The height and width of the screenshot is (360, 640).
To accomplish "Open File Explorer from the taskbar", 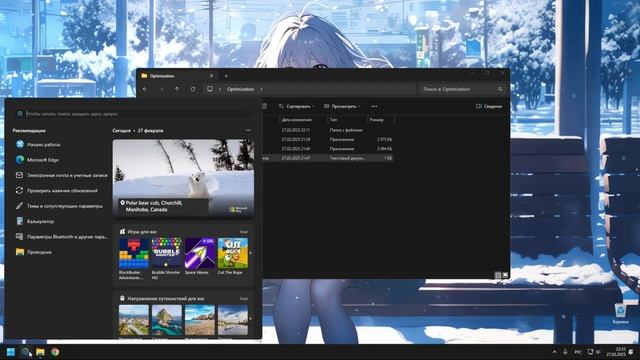I will tap(40, 352).
